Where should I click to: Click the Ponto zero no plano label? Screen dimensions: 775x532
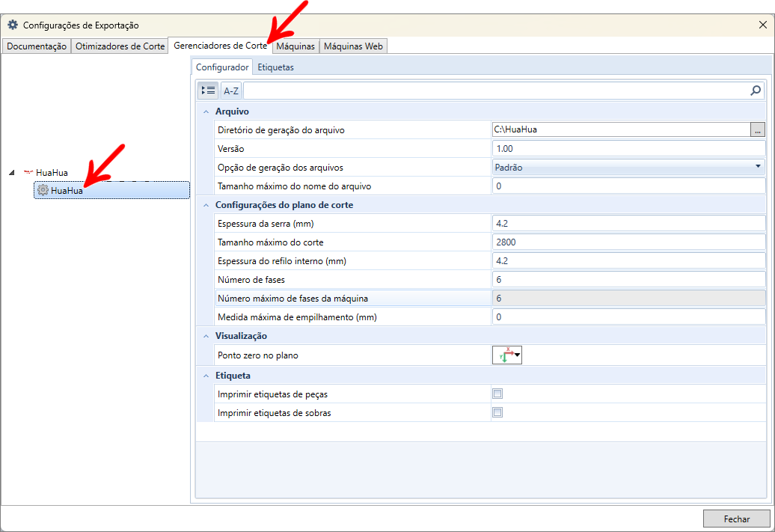pos(257,355)
